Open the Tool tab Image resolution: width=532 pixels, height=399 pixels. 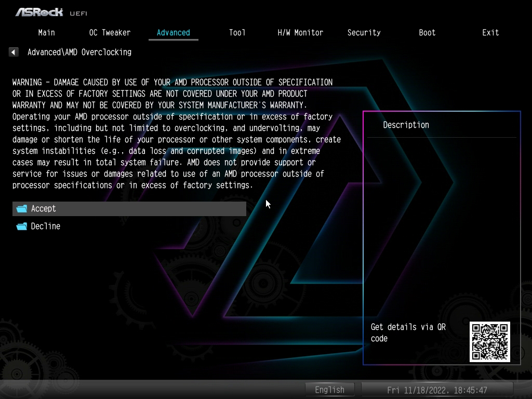pos(237,33)
